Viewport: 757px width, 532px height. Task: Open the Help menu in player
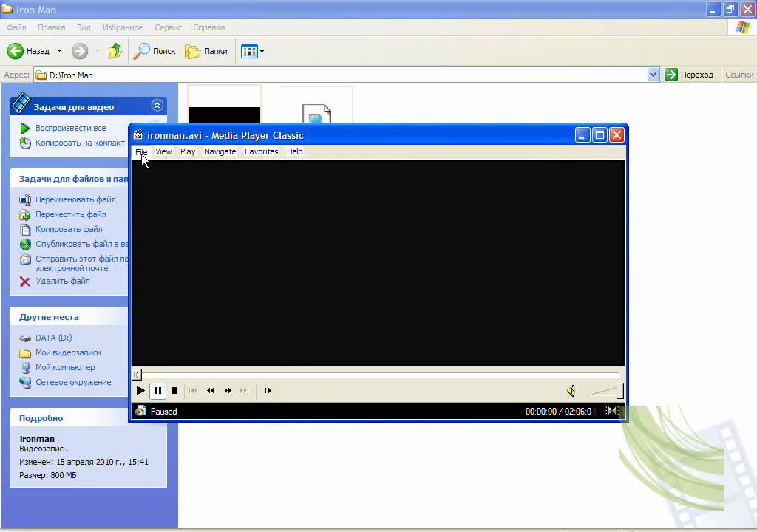click(294, 151)
